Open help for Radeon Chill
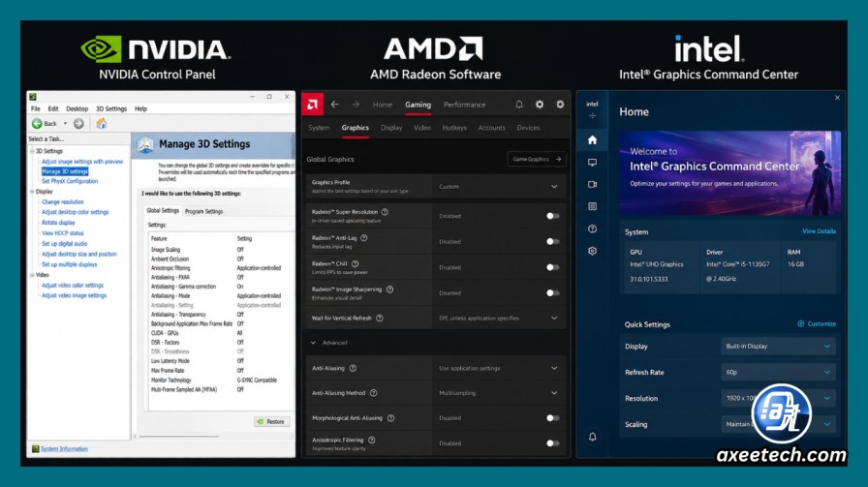Viewport: 868px width, 487px height. coord(355,264)
